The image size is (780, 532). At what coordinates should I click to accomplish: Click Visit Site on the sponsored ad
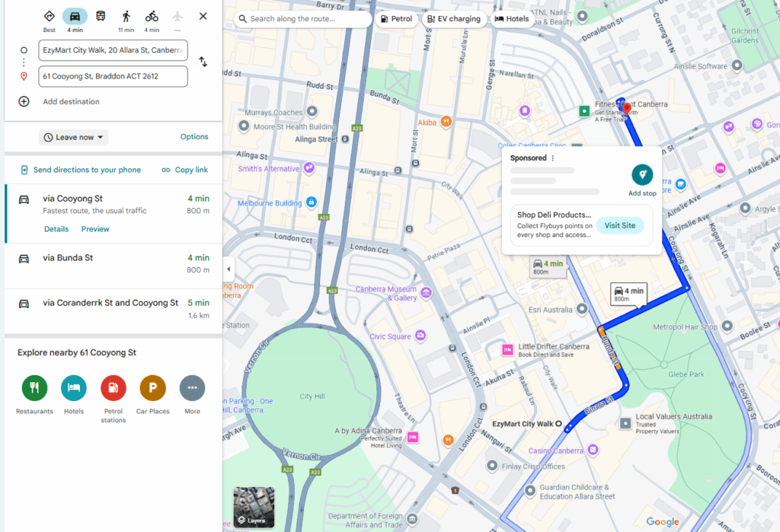click(620, 226)
